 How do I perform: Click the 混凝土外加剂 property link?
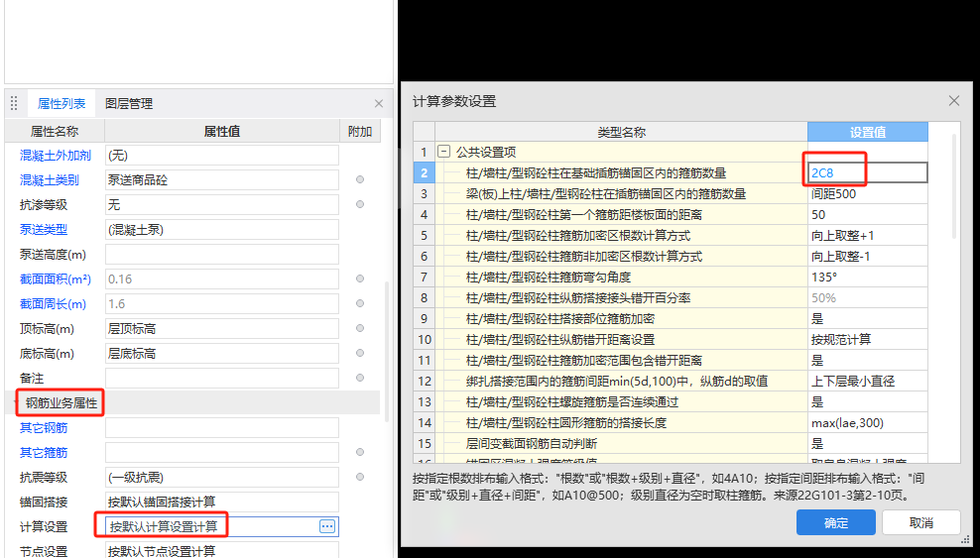(56, 156)
